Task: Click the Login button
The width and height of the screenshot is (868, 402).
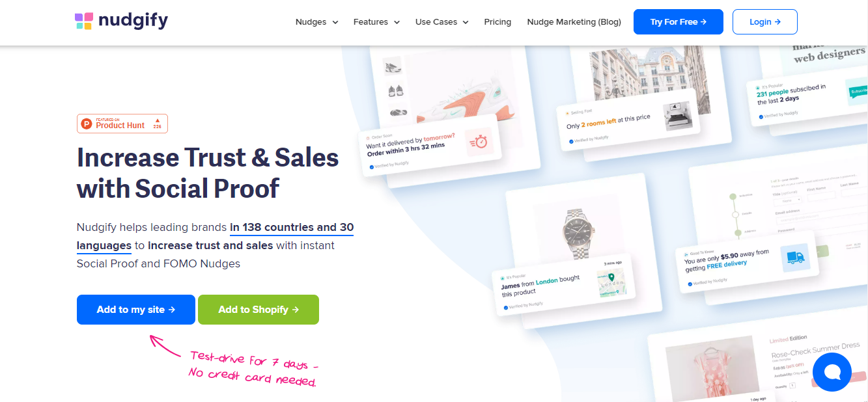Action: [765, 21]
